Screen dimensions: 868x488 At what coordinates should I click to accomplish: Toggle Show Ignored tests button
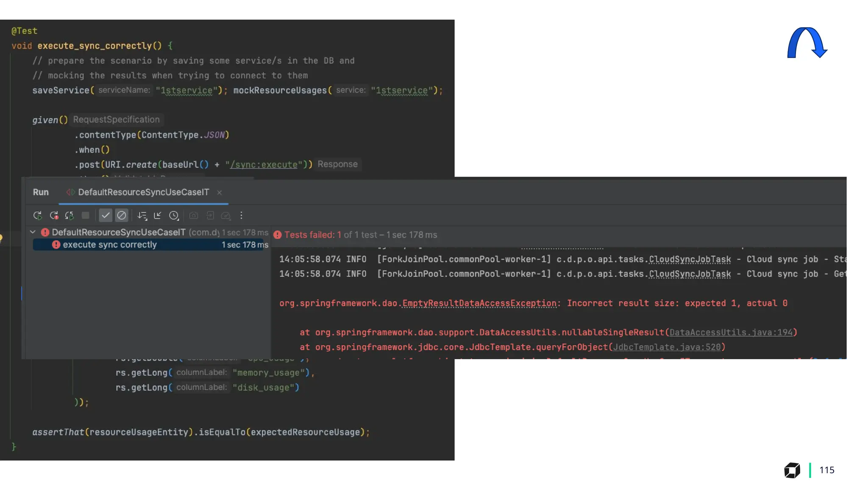click(x=122, y=216)
